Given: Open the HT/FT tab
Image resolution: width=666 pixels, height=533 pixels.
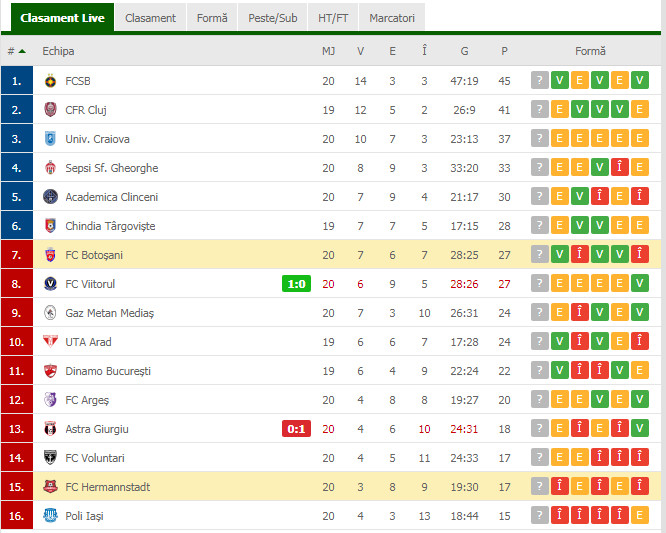Looking at the screenshot, I should tap(333, 18).
